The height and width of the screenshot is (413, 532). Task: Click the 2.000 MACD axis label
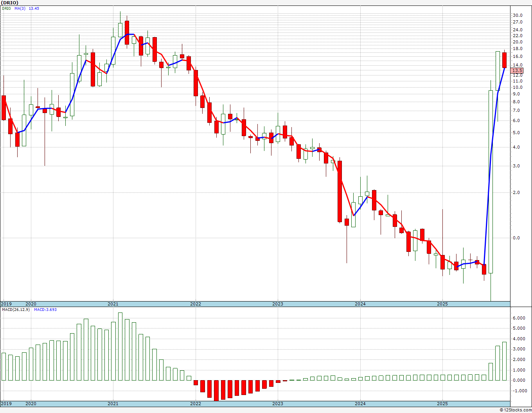(x=519, y=359)
